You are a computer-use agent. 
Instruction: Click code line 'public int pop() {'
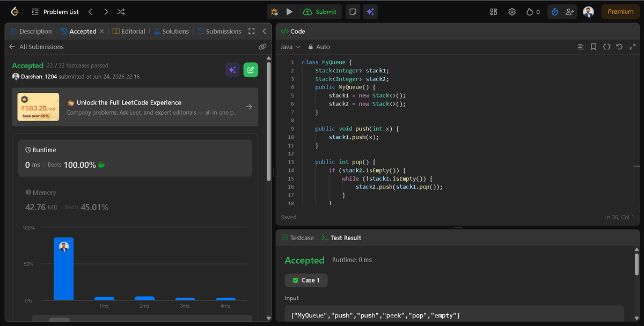[346, 162]
